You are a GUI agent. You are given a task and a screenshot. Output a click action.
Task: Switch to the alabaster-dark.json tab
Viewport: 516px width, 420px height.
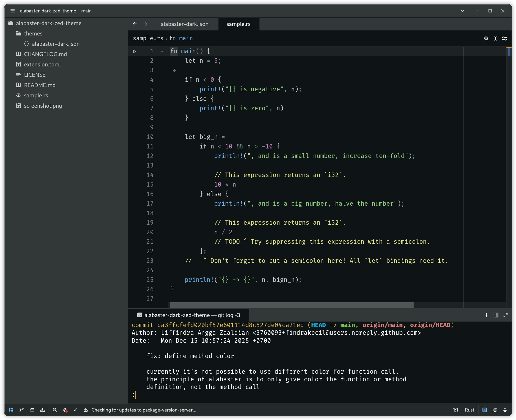184,24
